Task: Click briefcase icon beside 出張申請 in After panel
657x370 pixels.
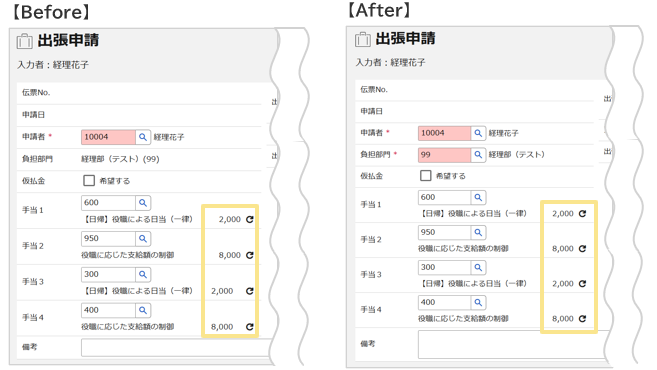Action: click(x=362, y=39)
